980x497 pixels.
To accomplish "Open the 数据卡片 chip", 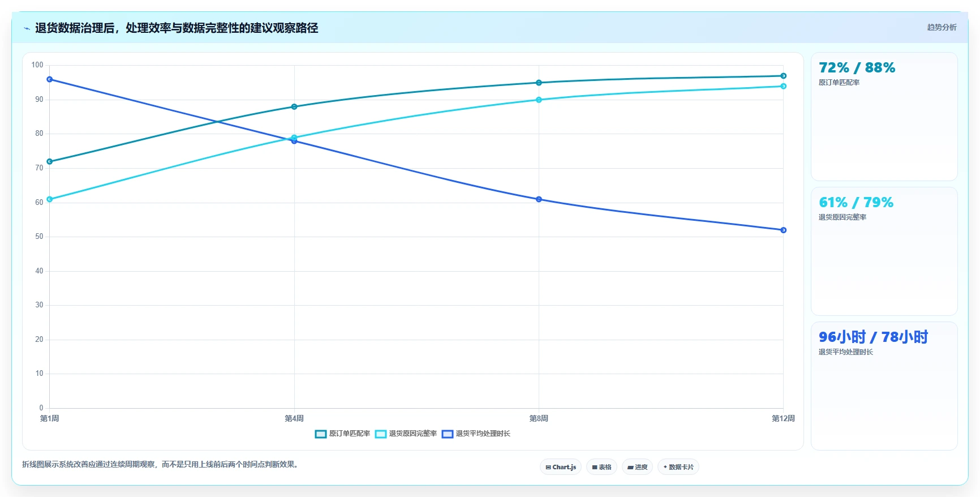I will (678, 467).
